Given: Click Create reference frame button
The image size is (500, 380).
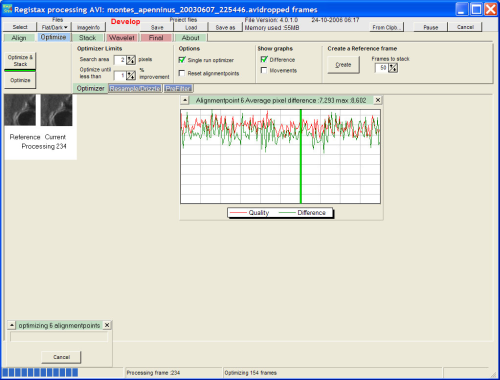Looking at the screenshot, I should click(343, 65).
